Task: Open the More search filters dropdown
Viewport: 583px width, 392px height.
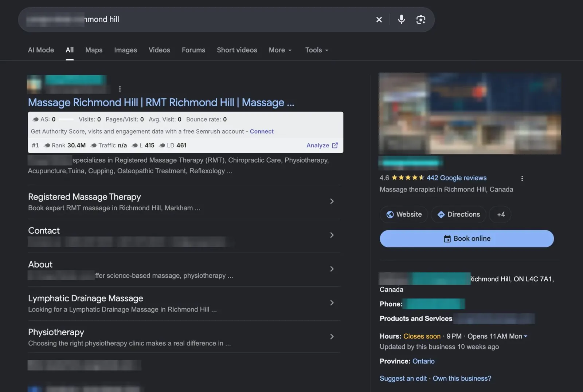Action: [280, 50]
